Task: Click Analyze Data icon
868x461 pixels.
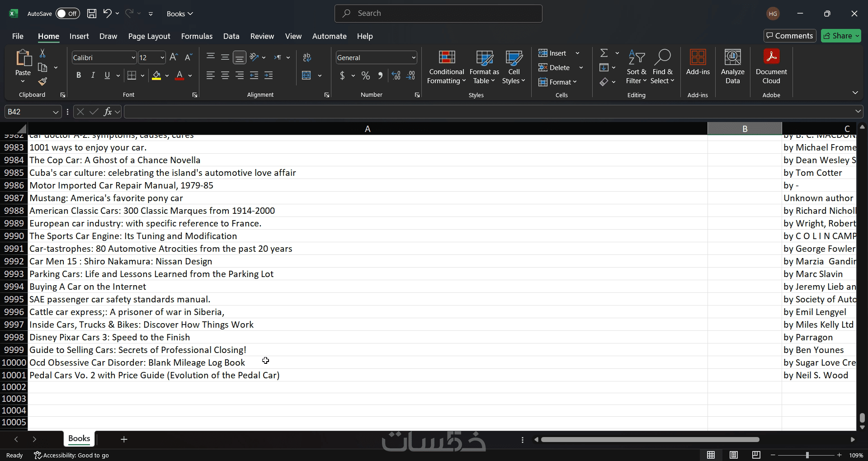Action: click(x=733, y=67)
